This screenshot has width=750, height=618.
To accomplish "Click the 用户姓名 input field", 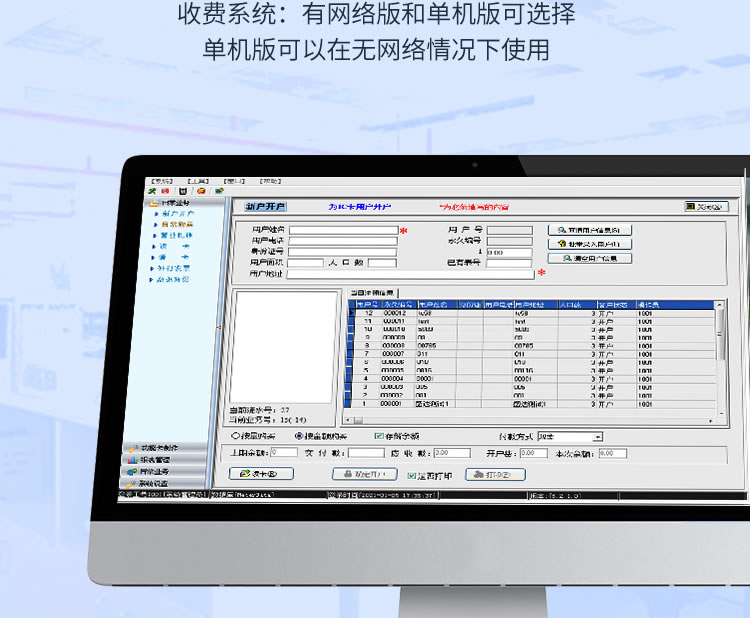I will 344,230.
